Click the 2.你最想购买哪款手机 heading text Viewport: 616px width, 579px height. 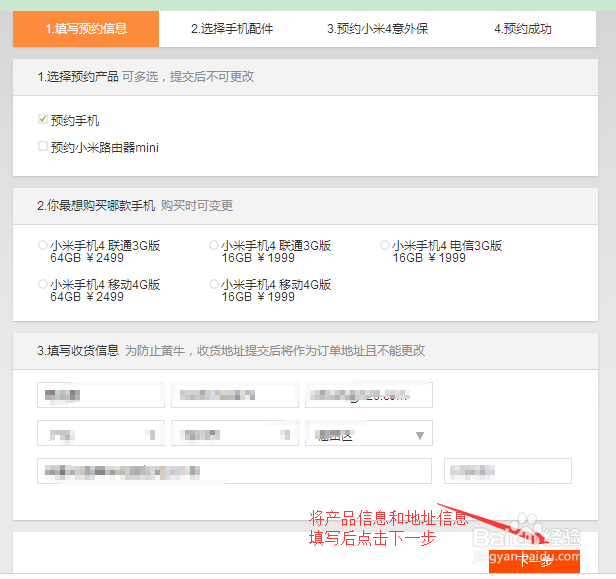96,205
